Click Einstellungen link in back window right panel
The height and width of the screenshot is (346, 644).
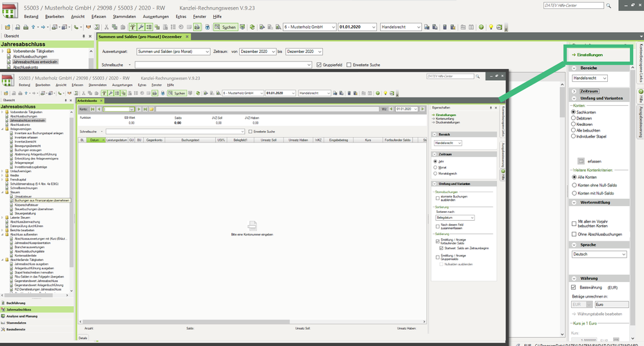click(590, 55)
